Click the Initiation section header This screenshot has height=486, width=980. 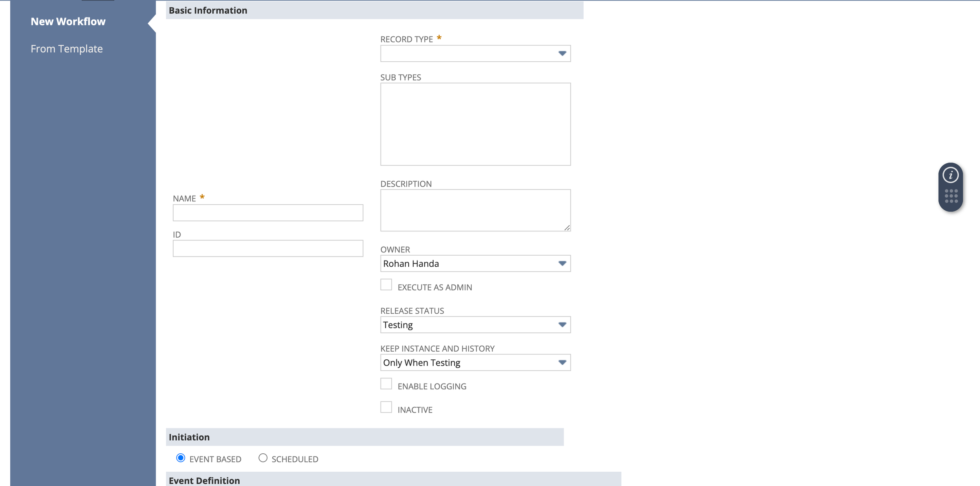(x=189, y=437)
